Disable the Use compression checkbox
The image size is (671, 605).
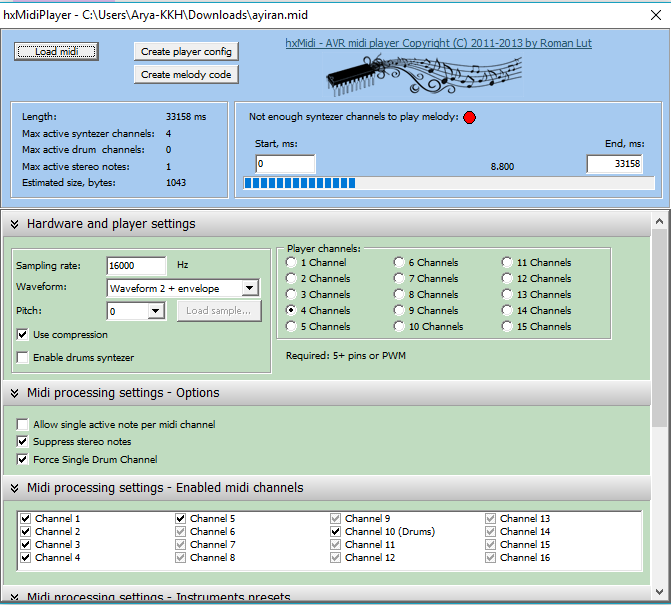coord(23,334)
